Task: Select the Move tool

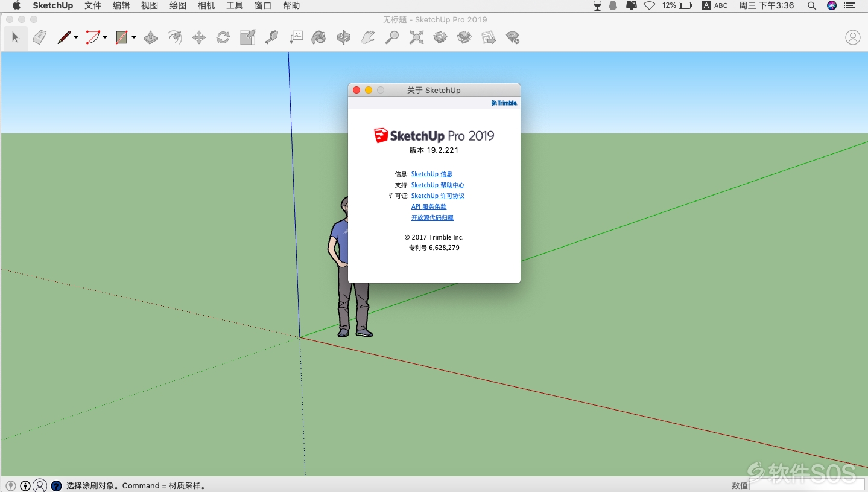Action: click(x=199, y=37)
